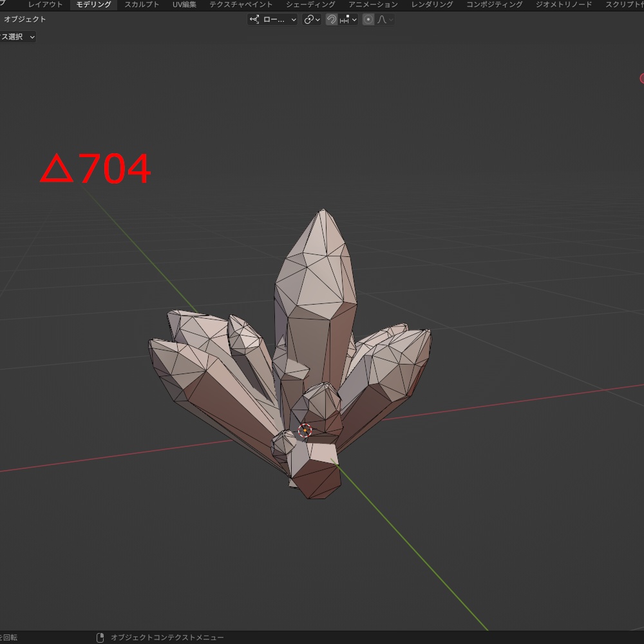This screenshot has height=644, width=644.
Task: Open the snapping options dropdown
Action: [x=354, y=19]
